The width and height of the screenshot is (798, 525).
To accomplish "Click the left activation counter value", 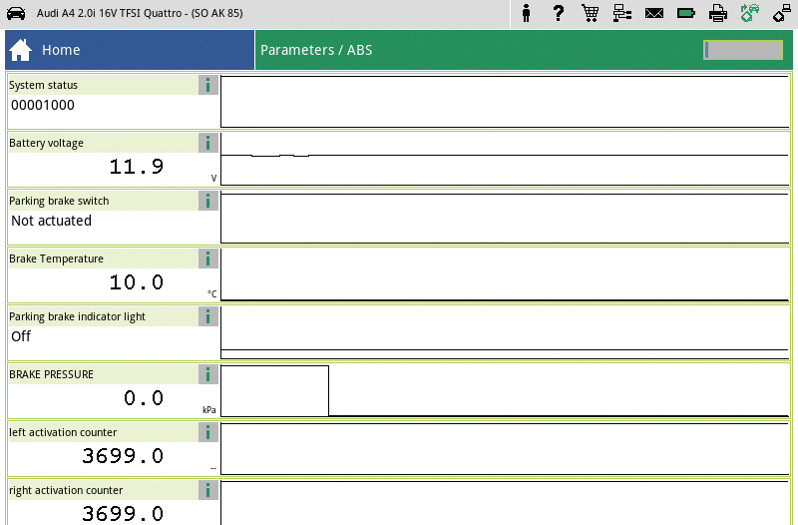I will [122, 456].
